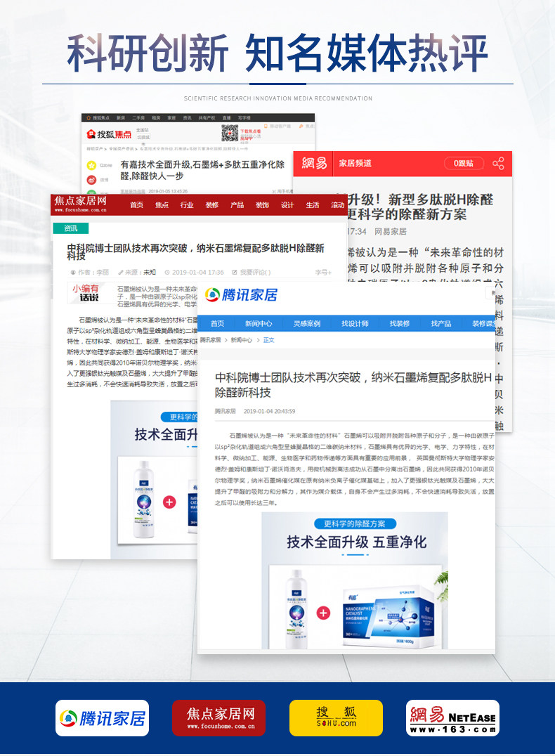Open 装饰 in the Focus Home red navbar
The width and height of the screenshot is (555, 756).
click(262, 205)
